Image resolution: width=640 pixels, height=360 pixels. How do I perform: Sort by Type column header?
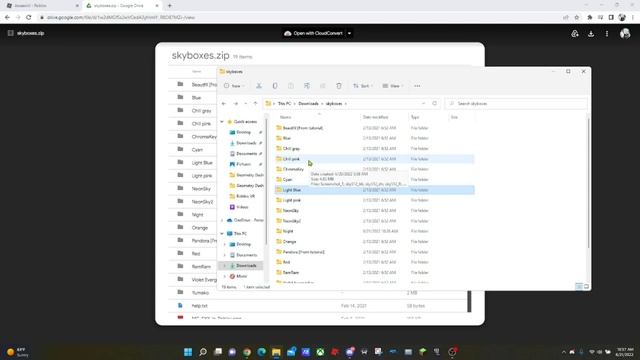coord(415,117)
